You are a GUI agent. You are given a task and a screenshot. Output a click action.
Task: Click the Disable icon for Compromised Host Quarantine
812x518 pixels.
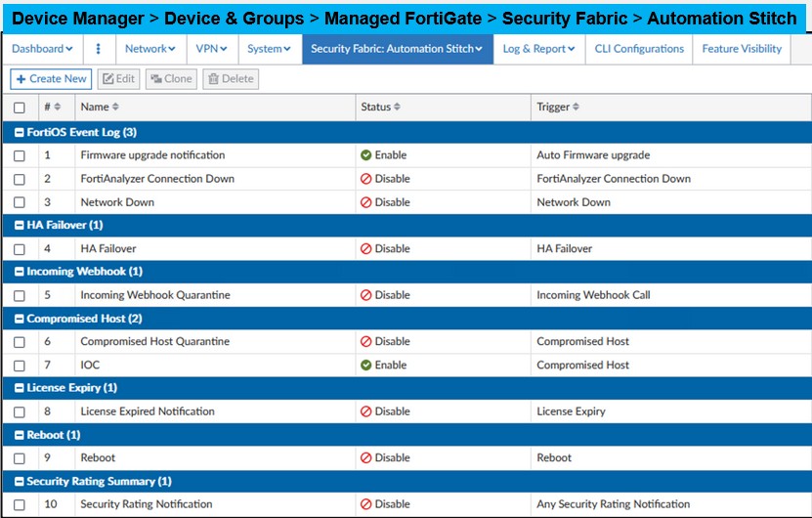[x=366, y=341]
